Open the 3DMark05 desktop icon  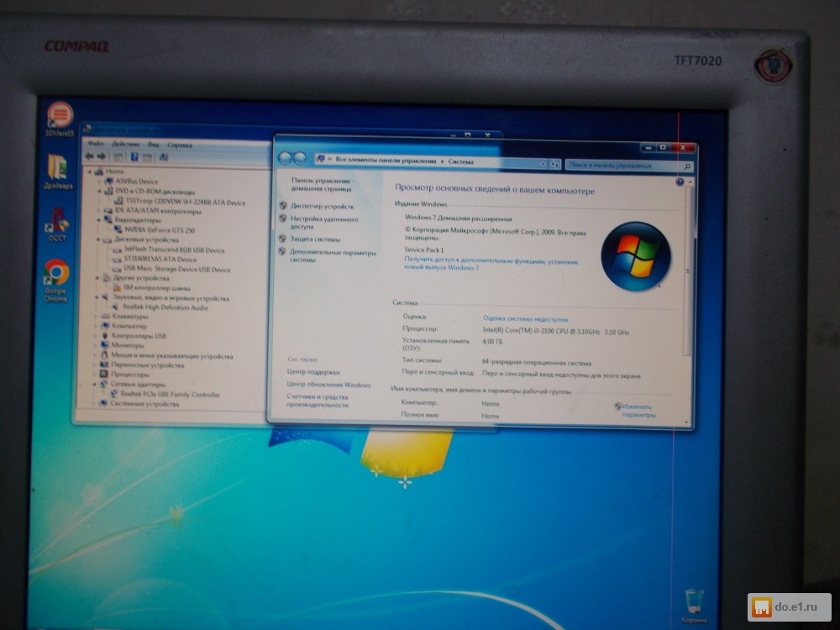tap(59, 115)
